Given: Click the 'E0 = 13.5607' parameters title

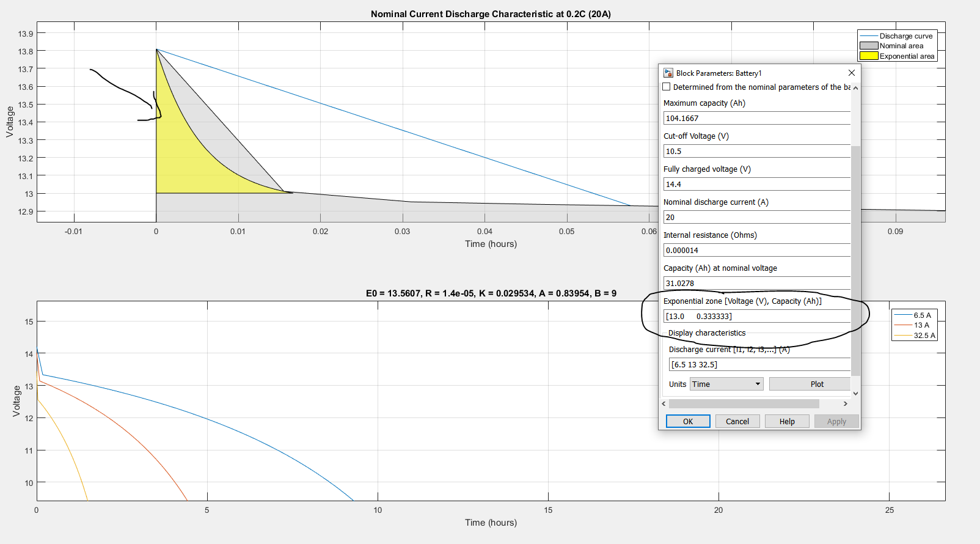Looking at the screenshot, I should 491,293.
